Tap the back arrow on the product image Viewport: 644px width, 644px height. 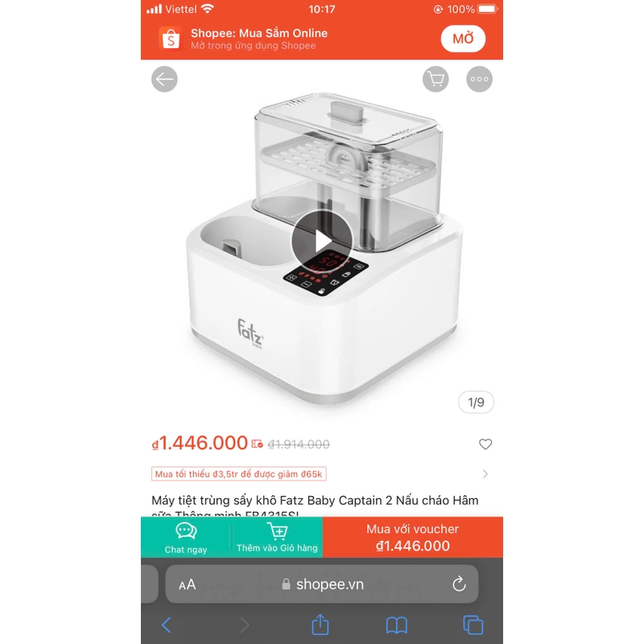coord(164,79)
